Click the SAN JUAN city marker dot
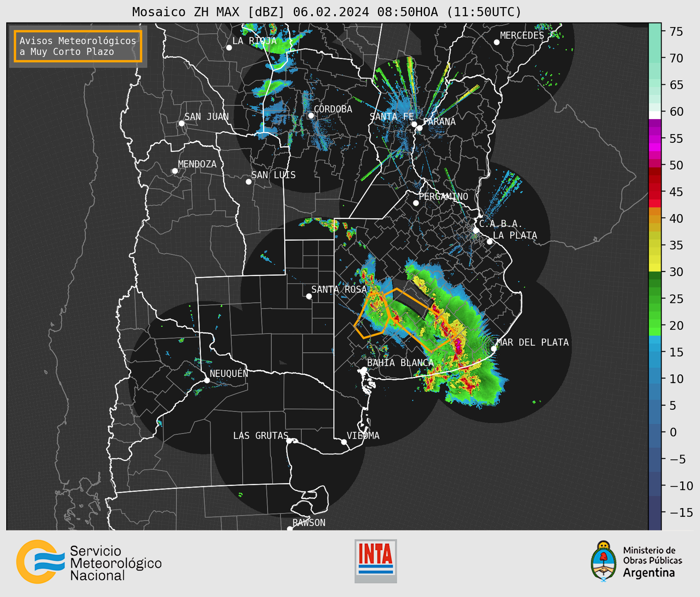 (x=181, y=123)
